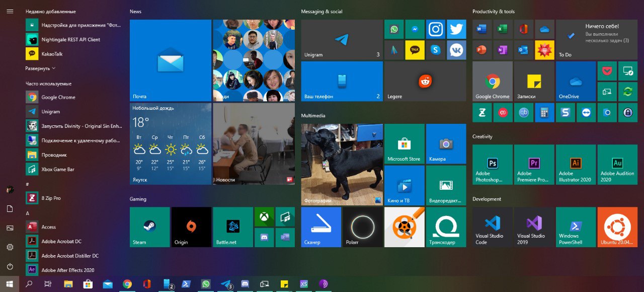Launch Adobe Photoshop tile
Screen dimensions: 644x292
pyautogui.click(x=493, y=165)
